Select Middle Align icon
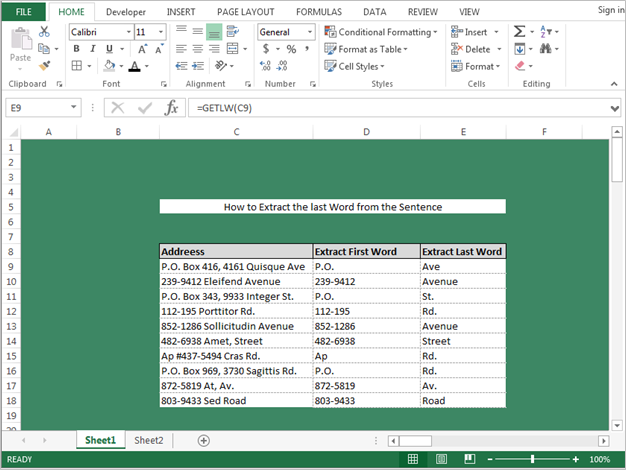626x470 pixels. 198,31
